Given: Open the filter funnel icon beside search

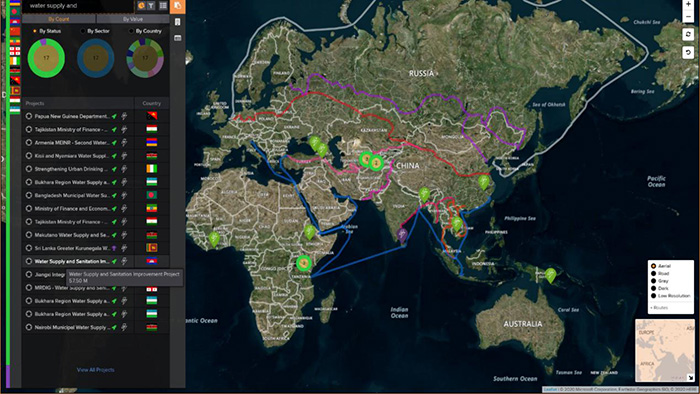Looking at the screenshot, I should (151, 6).
